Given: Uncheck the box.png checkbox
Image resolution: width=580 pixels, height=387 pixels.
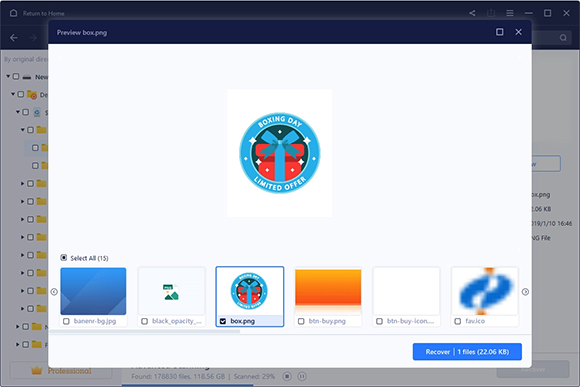Looking at the screenshot, I should [x=223, y=321].
